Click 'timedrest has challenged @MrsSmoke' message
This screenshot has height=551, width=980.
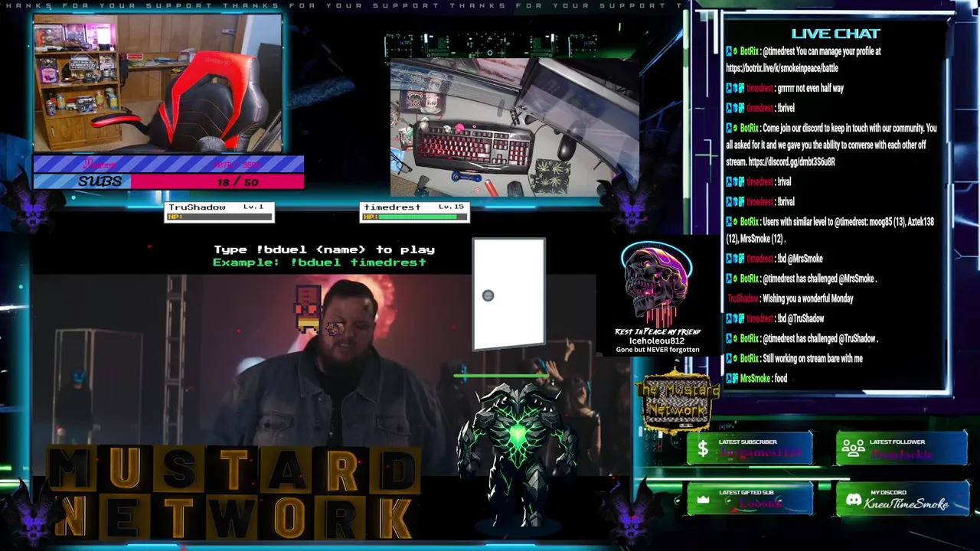[x=819, y=279]
